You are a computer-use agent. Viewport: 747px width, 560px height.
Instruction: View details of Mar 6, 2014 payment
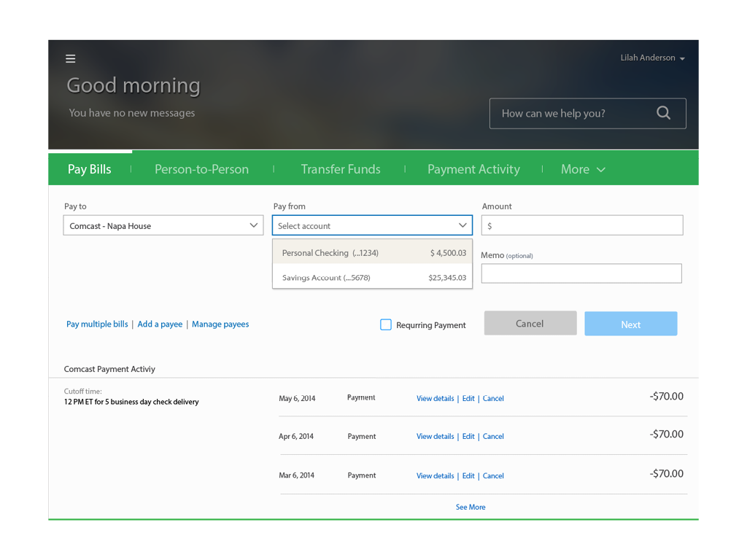(435, 475)
